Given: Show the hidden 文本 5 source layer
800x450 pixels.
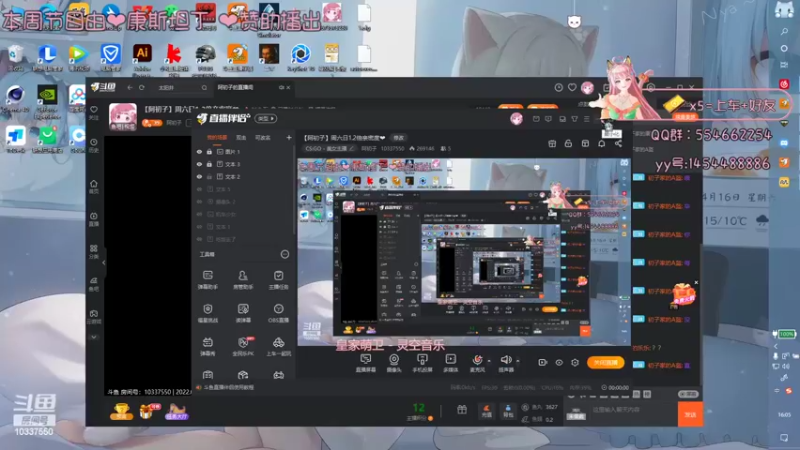Looking at the screenshot, I should click(x=199, y=189).
